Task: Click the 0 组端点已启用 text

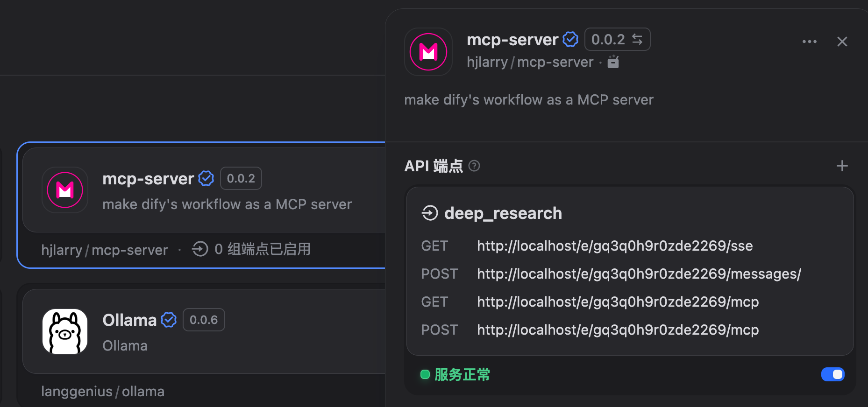Action: (263, 249)
